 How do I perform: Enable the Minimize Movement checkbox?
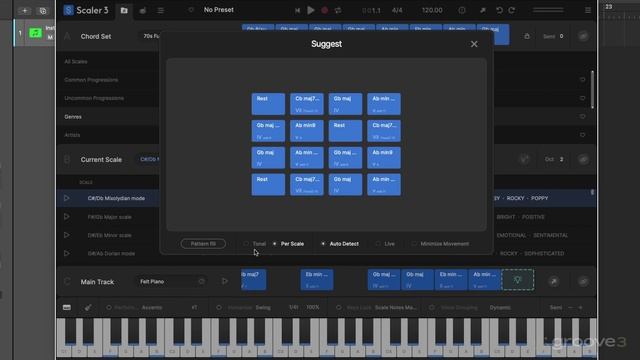[x=414, y=244]
